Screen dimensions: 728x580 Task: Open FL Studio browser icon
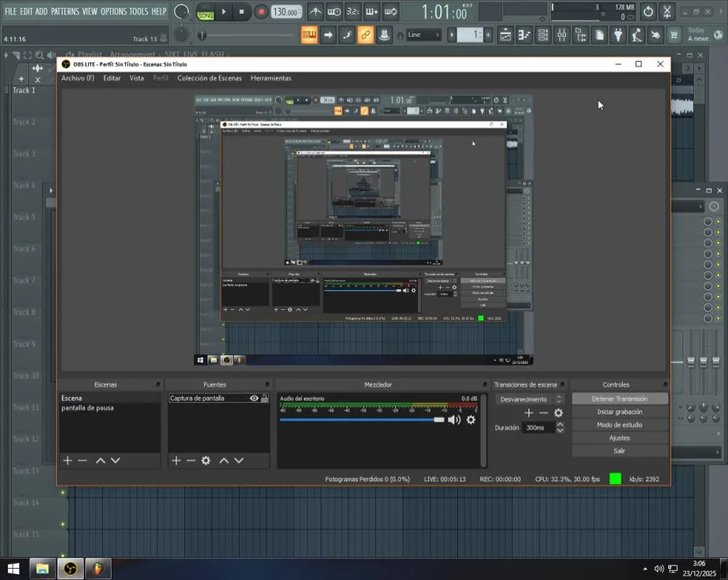coord(580,35)
